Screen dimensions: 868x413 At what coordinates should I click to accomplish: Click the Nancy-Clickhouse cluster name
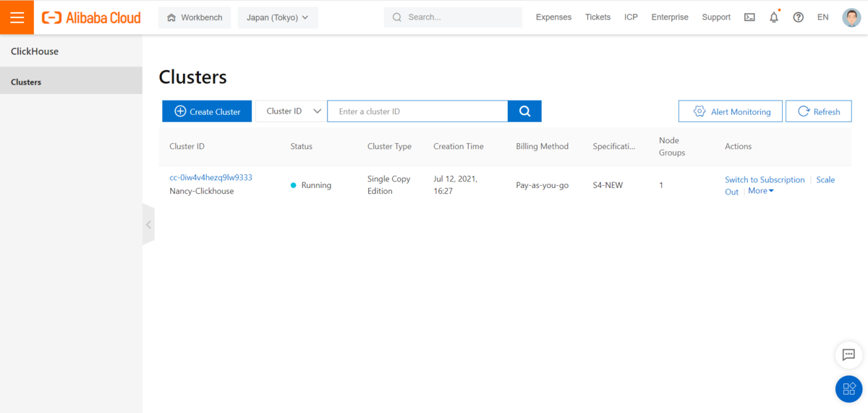point(202,191)
